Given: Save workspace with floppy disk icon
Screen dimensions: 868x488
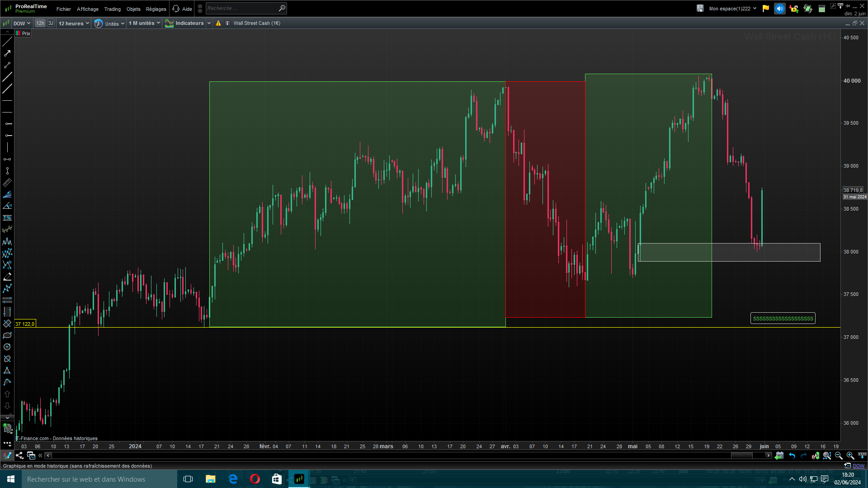Looking at the screenshot, I should pyautogui.click(x=700, y=9).
